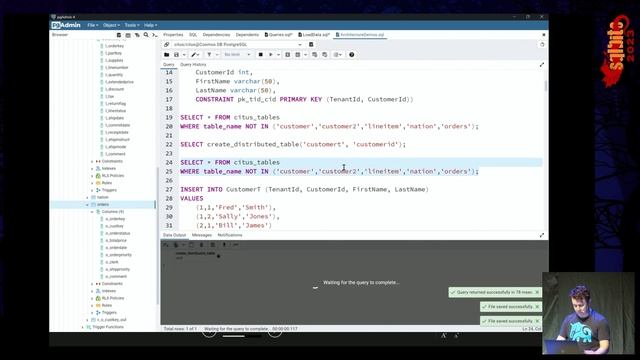Click Browser panel view data grid icon

pyautogui.click(x=128, y=35)
